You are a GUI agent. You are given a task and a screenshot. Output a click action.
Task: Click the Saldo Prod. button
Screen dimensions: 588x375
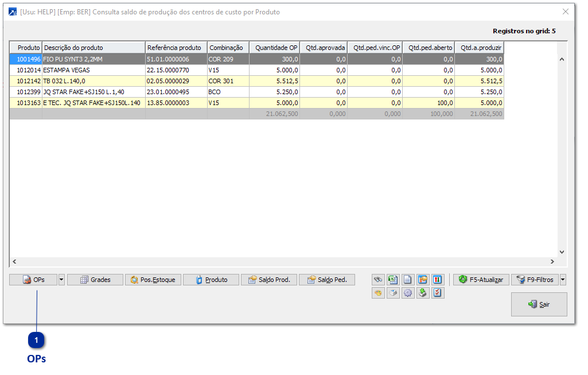(x=269, y=280)
